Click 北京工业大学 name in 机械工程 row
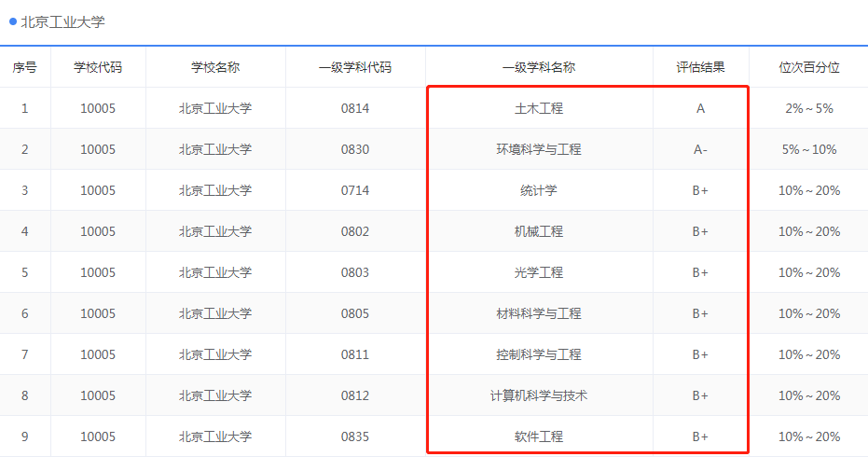This screenshot has width=868, height=457. click(215, 231)
